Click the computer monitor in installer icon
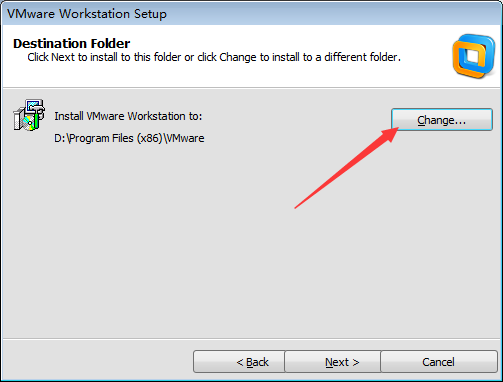Screen dimensions: 503x382 (x=34, y=107)
